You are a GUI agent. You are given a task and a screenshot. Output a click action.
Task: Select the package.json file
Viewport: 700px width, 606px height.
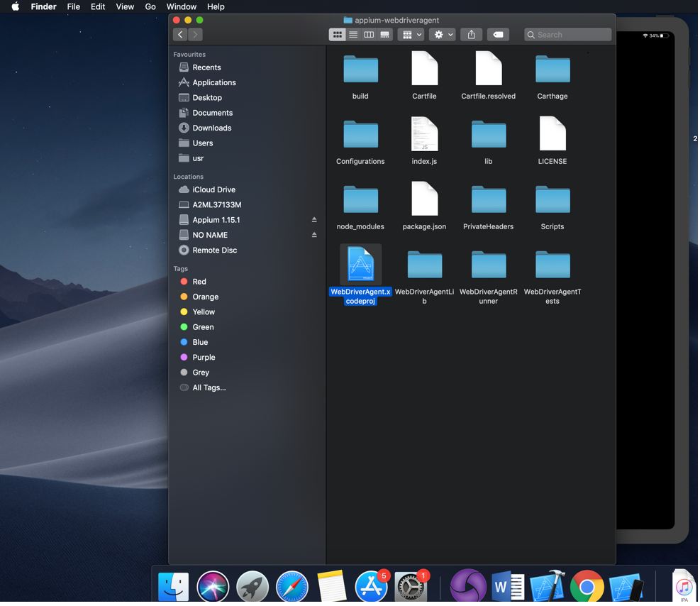click(x=424, y=199)
